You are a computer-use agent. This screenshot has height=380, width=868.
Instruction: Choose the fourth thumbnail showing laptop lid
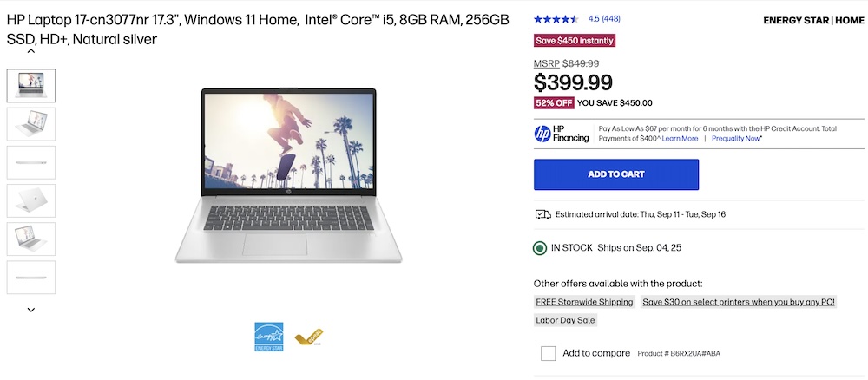(x=31, y=200)
